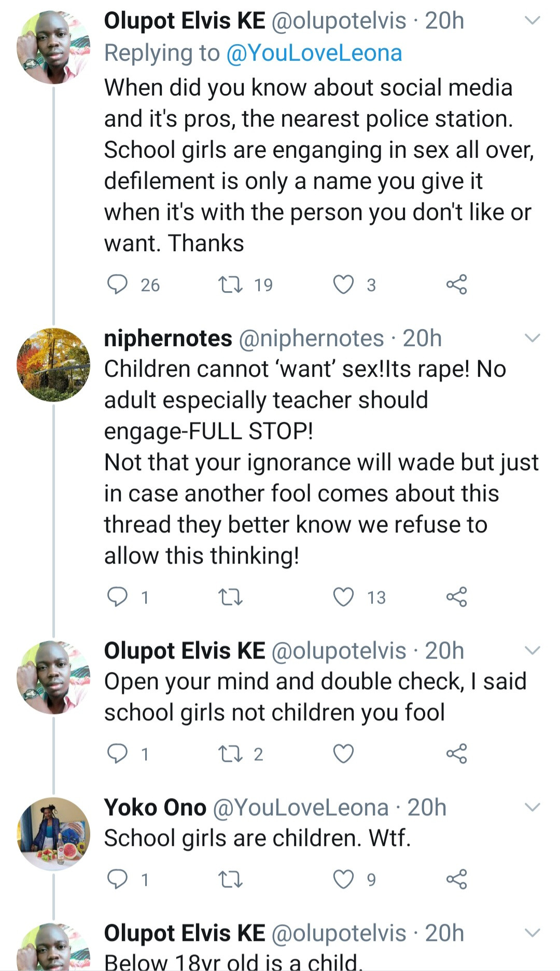Like Olupot's tweet with 3 likes
Image resolution: width=560 pixels, height=971 pixels.
pos(343,284)
